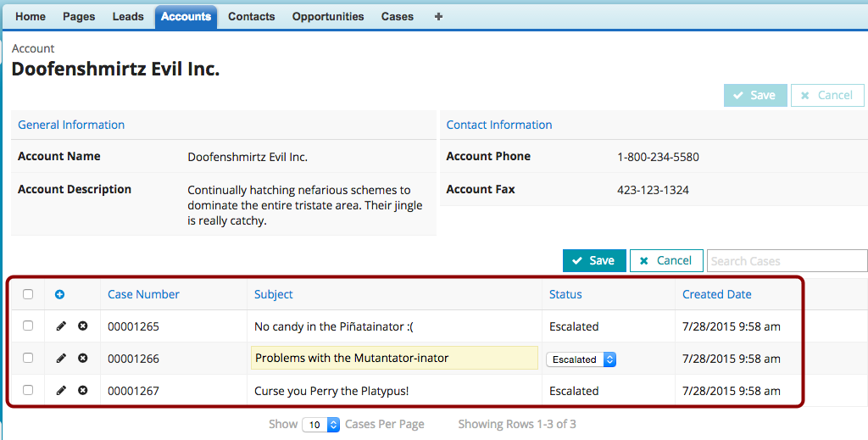
Task: Remove case 00001266 using X icon
Action: [83, 359]
